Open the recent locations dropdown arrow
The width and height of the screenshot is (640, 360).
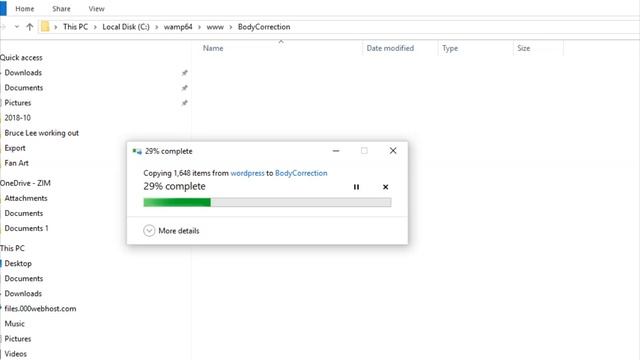tap(17, 27)
